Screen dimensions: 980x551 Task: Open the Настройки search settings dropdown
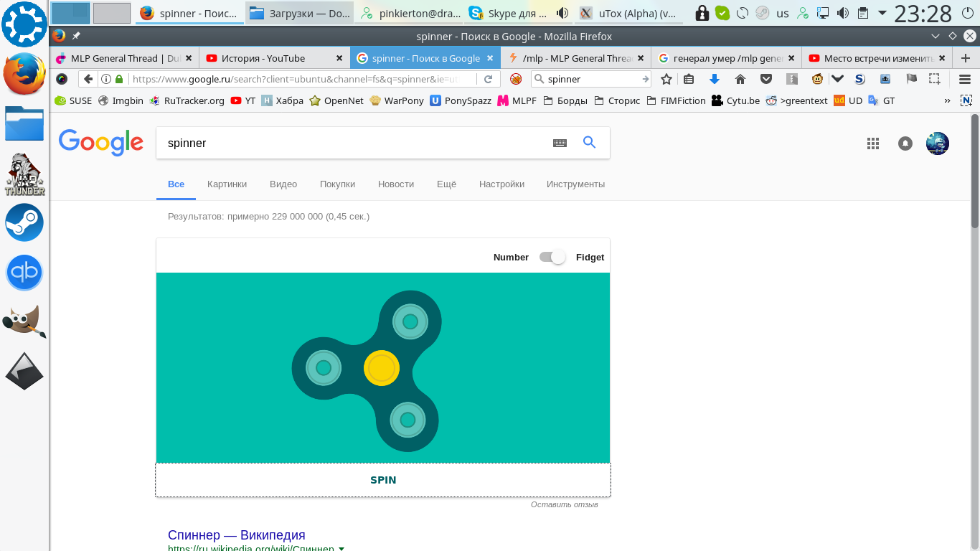pos(501,184)
